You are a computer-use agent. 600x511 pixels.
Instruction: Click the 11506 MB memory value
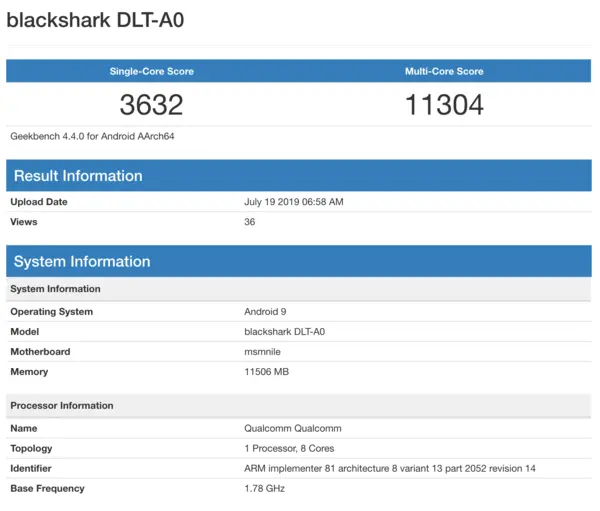point(267,372)
